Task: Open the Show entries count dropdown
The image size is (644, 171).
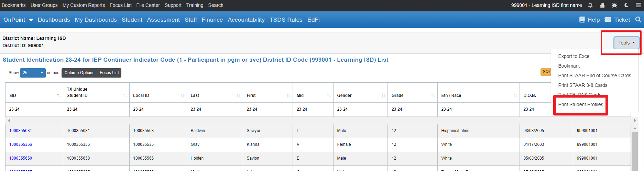Action: 33,73
